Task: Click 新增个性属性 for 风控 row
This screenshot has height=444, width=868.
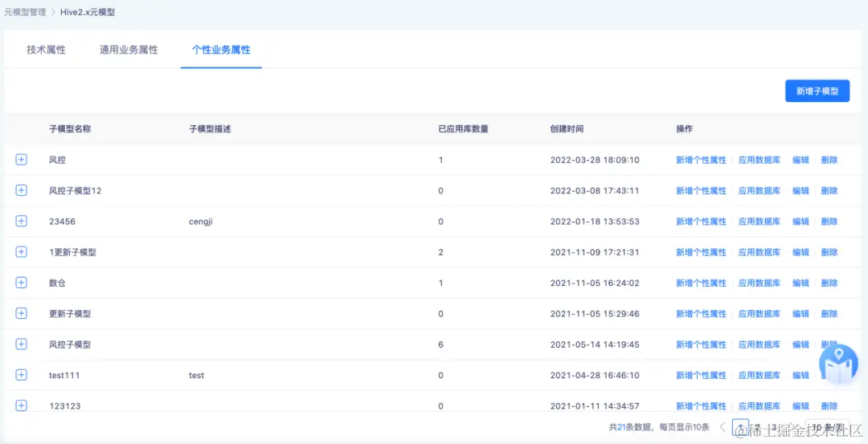Action: (x=701, y=160)
